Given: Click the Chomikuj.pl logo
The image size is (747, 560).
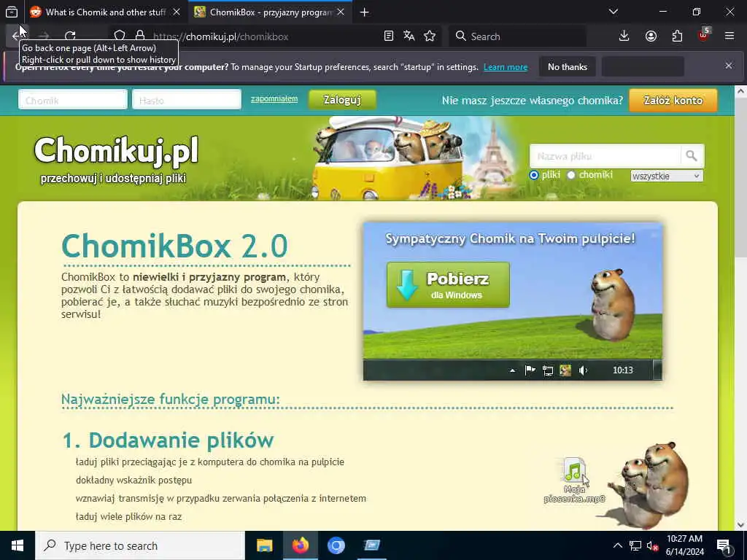Looking at the screenshot, I should (x=116, y=158).
